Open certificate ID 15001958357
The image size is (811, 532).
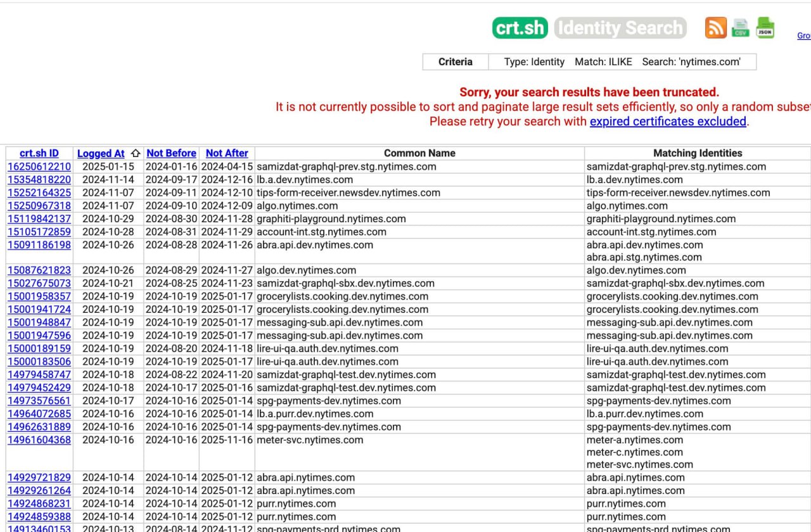point(39,296)
